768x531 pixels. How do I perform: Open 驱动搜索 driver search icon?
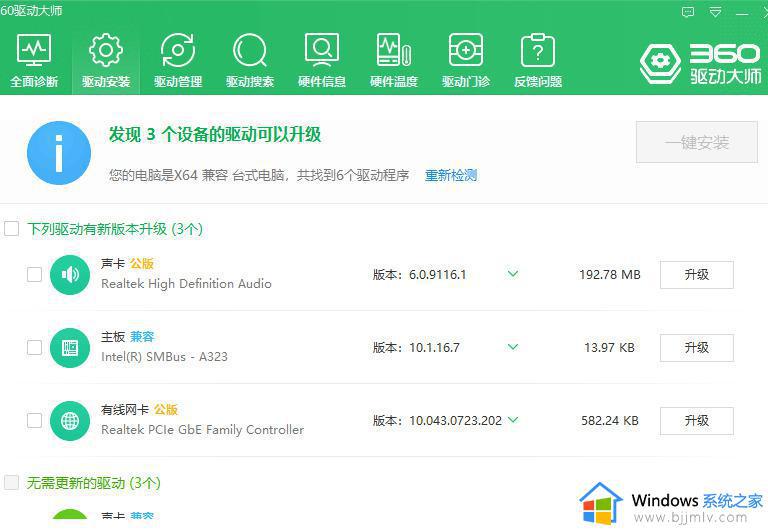point(250,50)
